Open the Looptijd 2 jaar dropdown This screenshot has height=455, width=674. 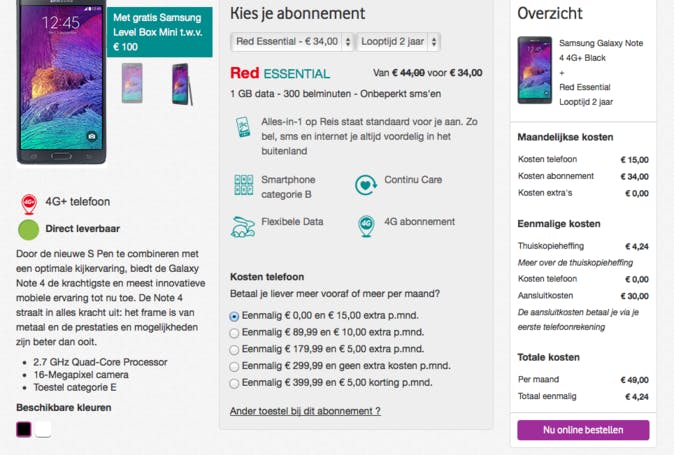click(x=400, y=42)
